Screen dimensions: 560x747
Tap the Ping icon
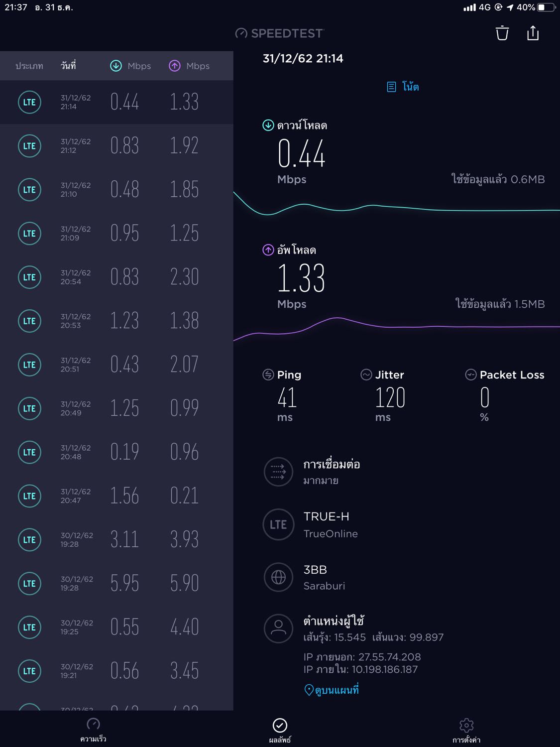(268, 374)
